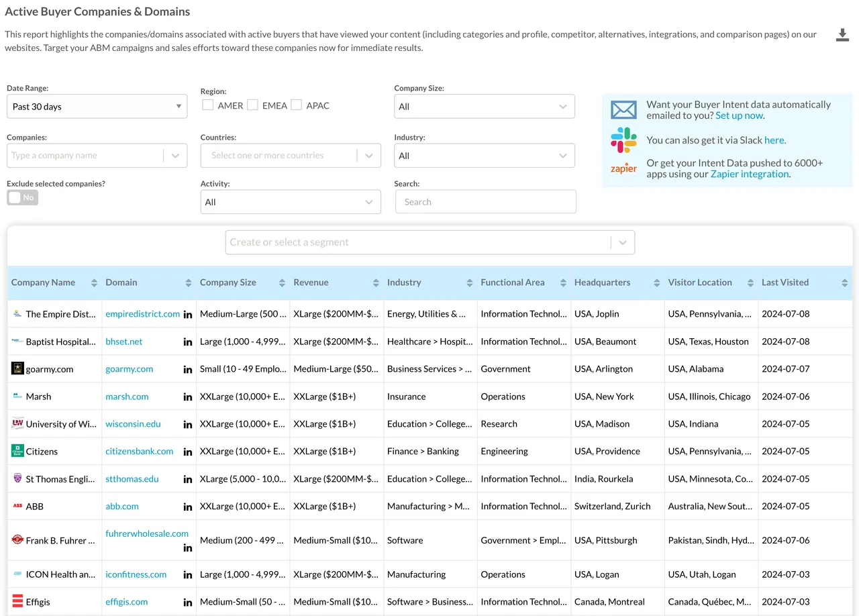Viewport: 859px width, 616px height.
Task: Click the Set up now link
Action: 739,115
